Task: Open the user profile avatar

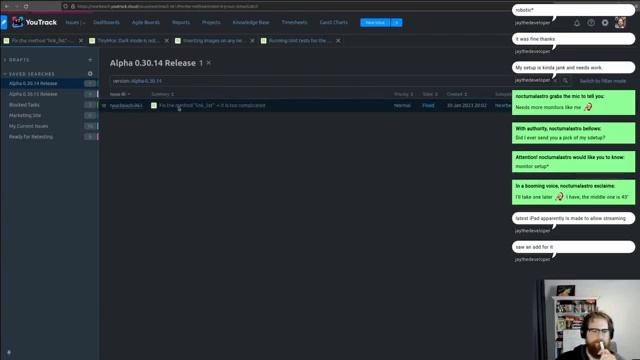Action: [x=620, y=22]
